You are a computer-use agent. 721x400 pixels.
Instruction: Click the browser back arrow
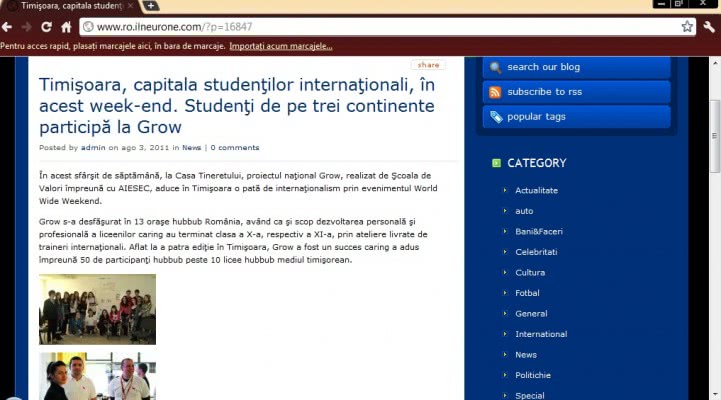click(8, 27)
